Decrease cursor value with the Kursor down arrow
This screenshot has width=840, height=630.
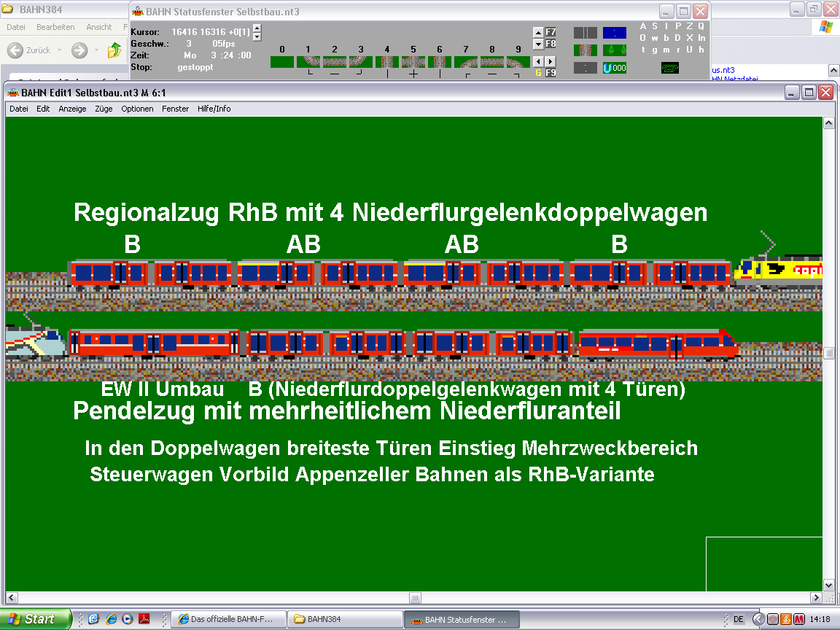pos(257,36)
